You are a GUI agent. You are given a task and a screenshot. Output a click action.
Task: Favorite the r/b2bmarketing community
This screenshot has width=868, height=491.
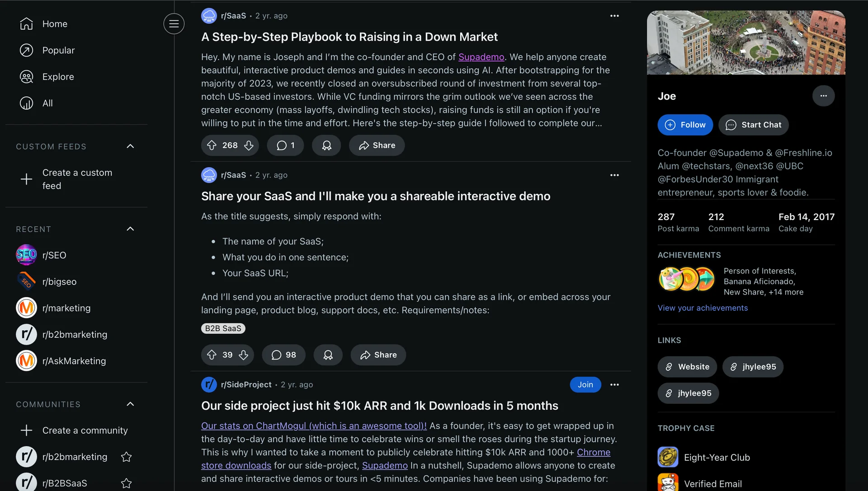pos(126,456)
